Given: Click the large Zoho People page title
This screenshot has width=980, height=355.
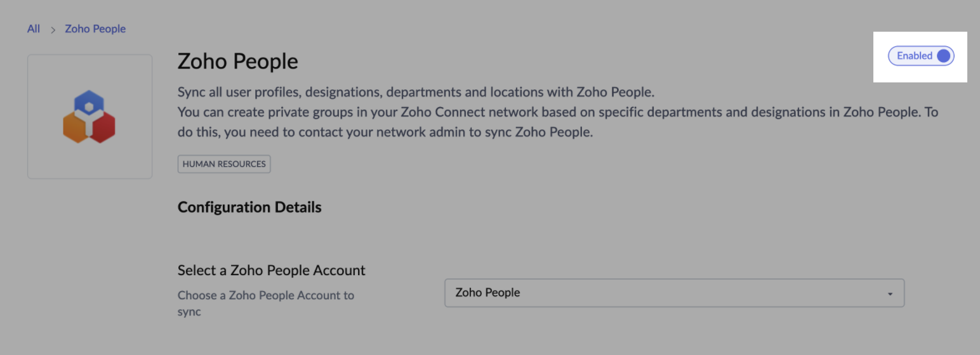Looking at the screenshot, I should click(x=237, y=62).
